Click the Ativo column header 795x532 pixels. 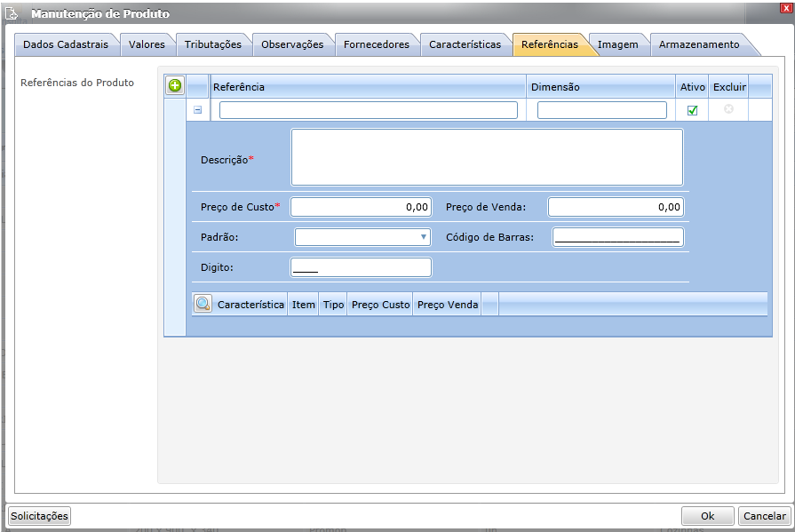tap(692, 87)
